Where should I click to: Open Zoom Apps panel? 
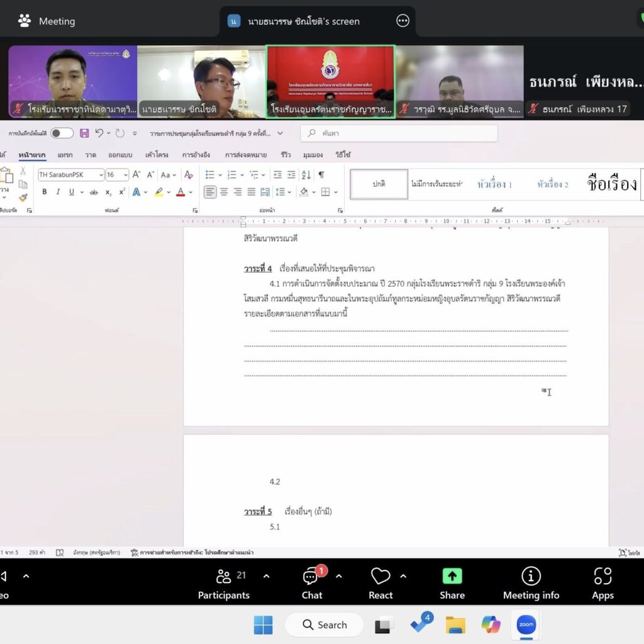pos(602,584)
